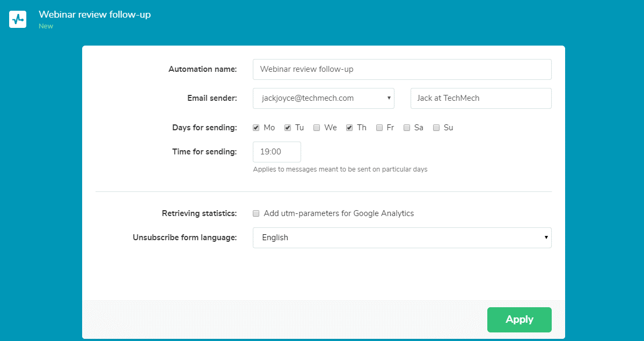Edit the 19:00 sending time field
The image size is (644, 341).
276,152
